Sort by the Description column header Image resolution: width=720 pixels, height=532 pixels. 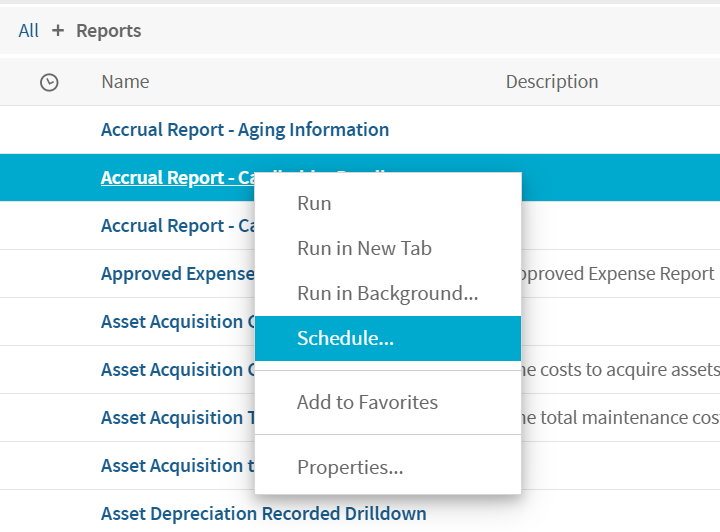pyautogui.click(x=551, y=82)
